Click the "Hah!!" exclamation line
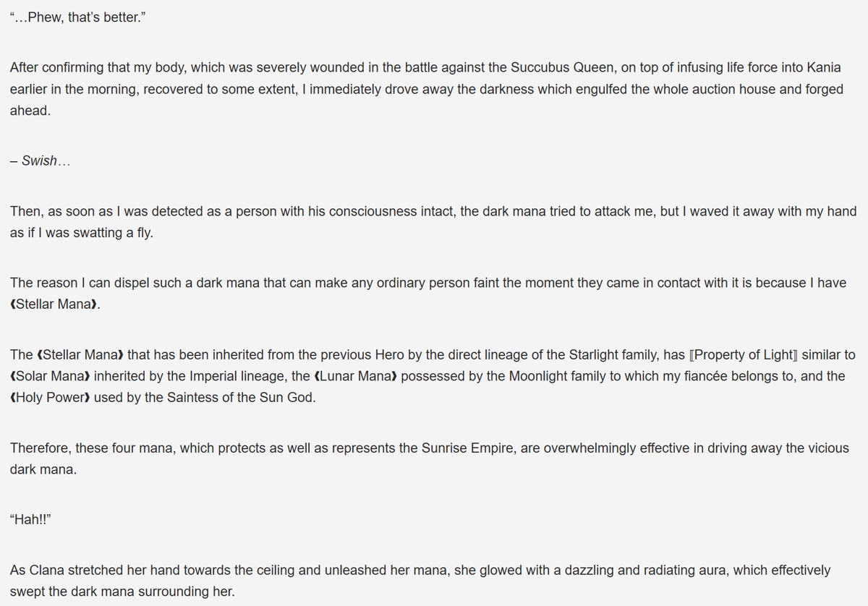Image resolution: width=868 pixels, height=606 pixels. 30,520
